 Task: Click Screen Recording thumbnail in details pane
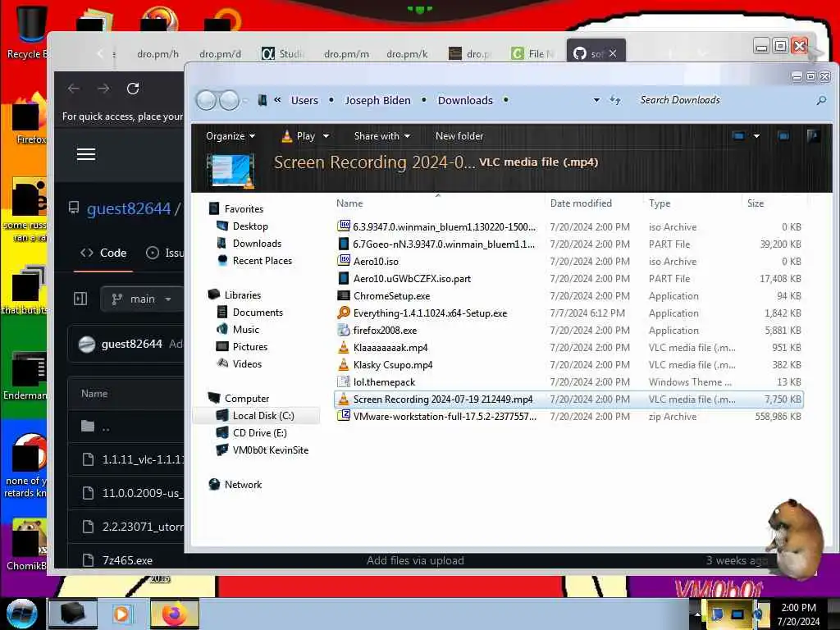click(231, 171)
